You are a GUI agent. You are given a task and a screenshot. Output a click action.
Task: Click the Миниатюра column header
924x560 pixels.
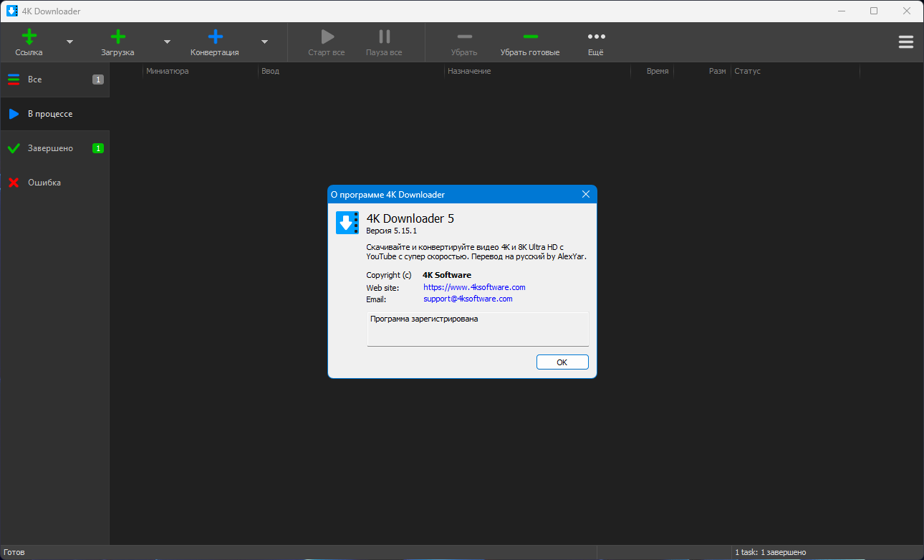coord(201,71)
